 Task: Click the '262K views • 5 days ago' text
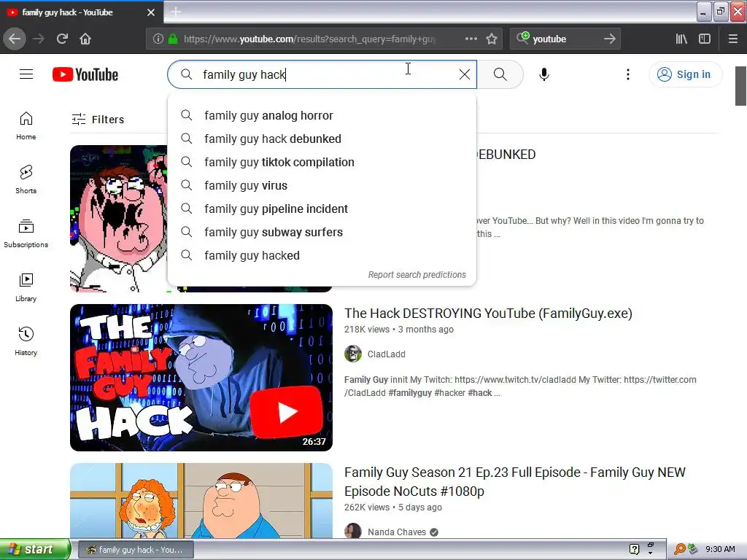coord(393,507)
